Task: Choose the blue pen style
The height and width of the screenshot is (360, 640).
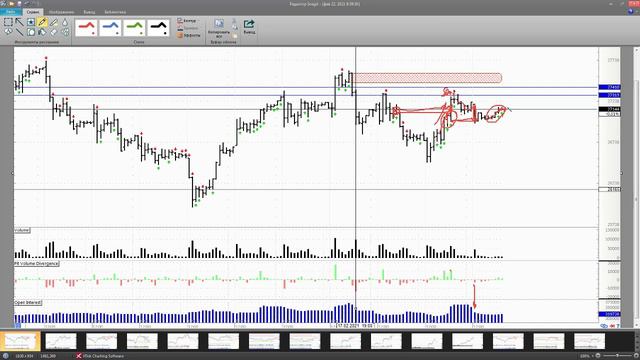Action: (110, 28)
